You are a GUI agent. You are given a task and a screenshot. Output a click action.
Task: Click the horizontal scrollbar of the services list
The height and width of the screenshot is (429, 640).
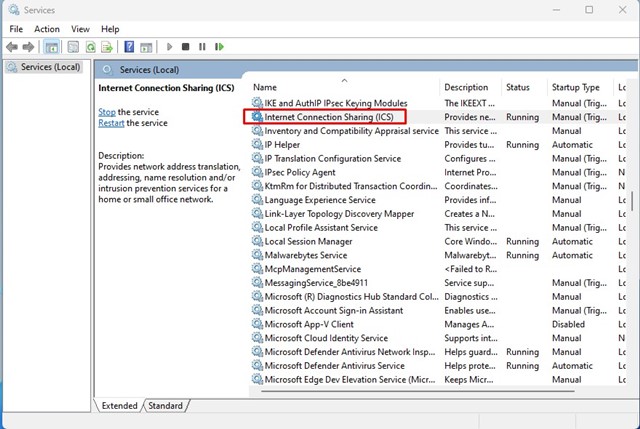click(418, 391)
